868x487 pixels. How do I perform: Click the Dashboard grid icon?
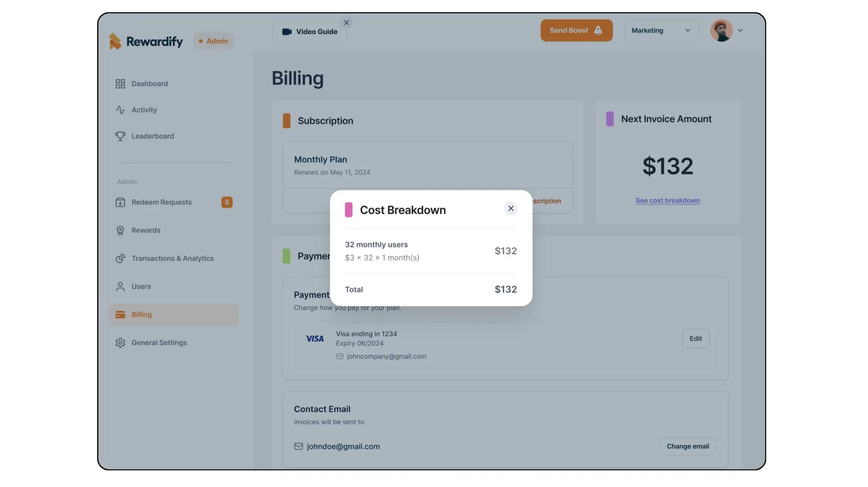(120, 84)
